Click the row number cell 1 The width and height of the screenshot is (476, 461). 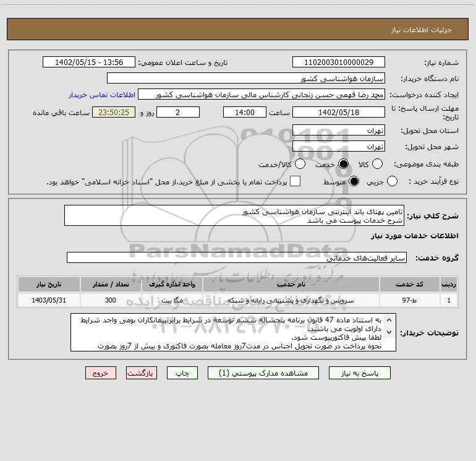point(449,301)
